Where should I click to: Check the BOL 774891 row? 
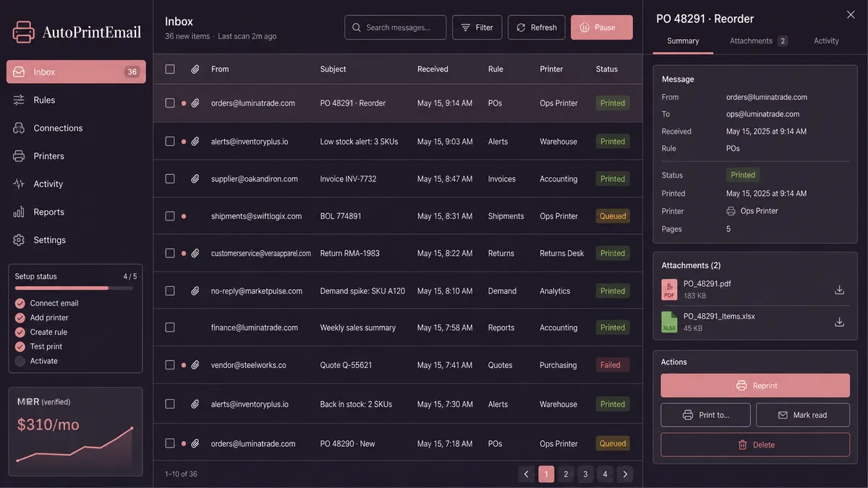tap(170, 216)
